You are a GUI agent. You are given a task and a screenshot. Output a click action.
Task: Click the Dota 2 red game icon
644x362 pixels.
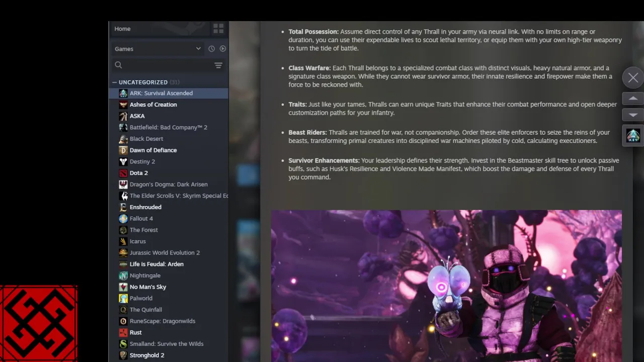point(123,173)
